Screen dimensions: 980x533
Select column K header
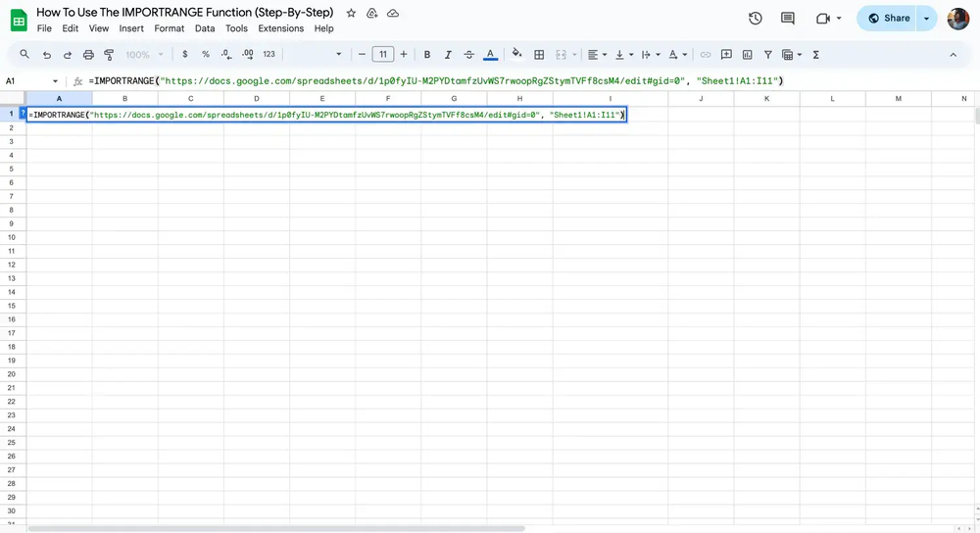click(766, 99)
